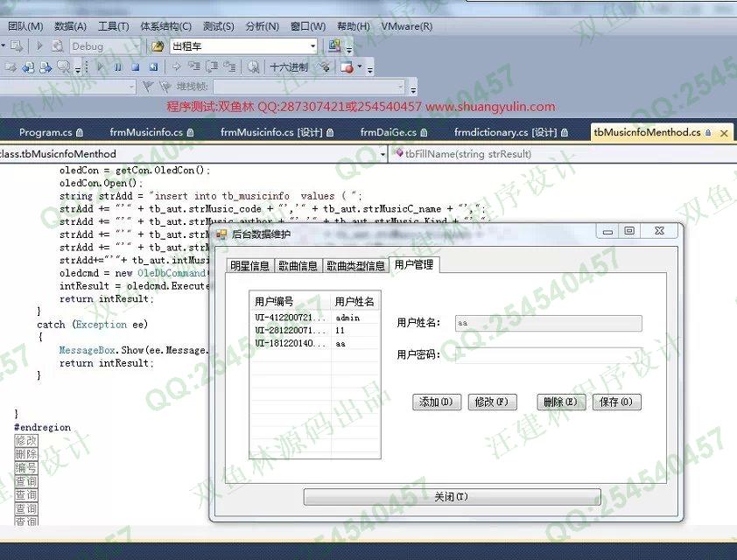Click the 用户编号 column header
The image size is (737, 560).
291,301
